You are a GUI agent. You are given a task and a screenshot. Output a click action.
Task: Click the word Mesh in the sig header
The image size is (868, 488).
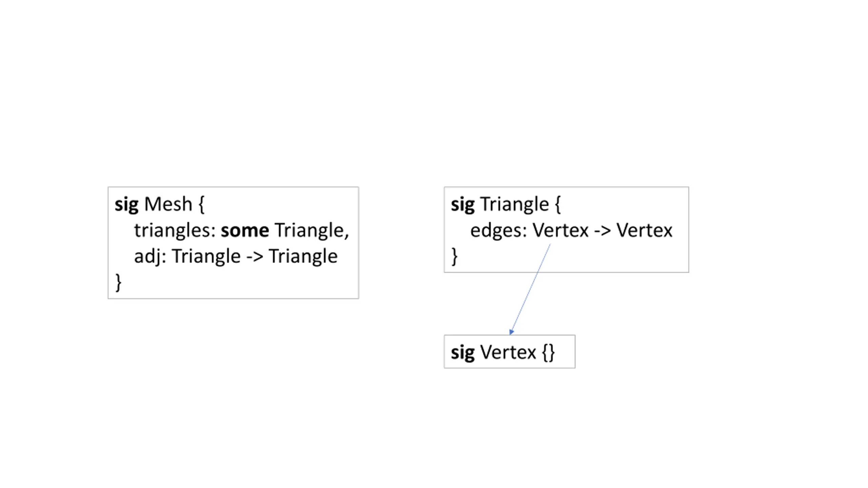168,204
